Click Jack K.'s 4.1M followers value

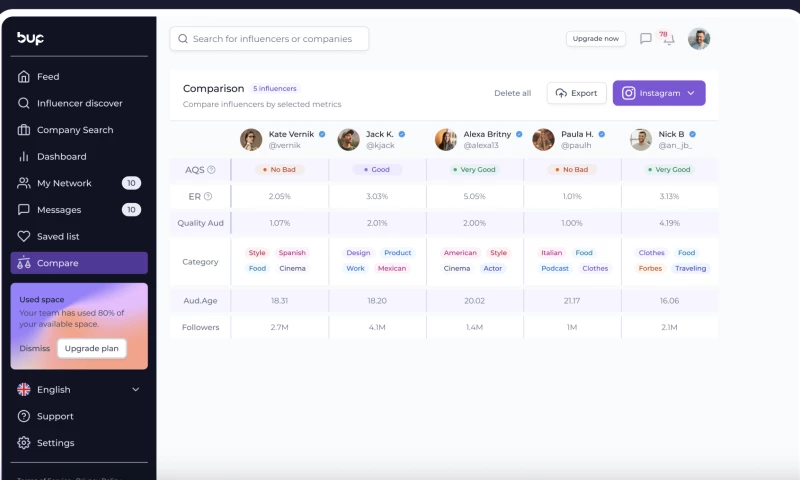(x=377, y=327)
